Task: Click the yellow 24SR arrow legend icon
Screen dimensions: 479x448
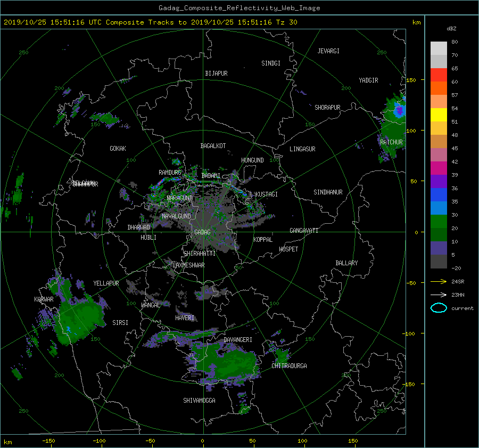Action: (439, 282)
